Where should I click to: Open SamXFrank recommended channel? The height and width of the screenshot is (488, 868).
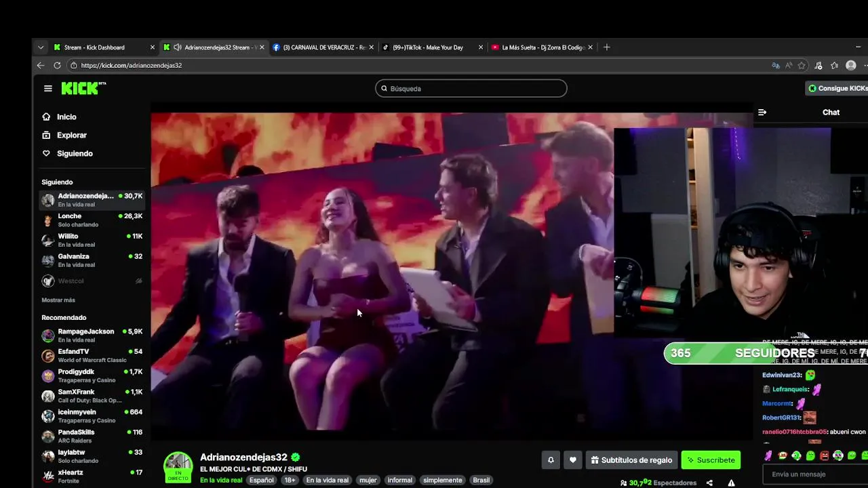pyautogui.click(x=92, y=396)
